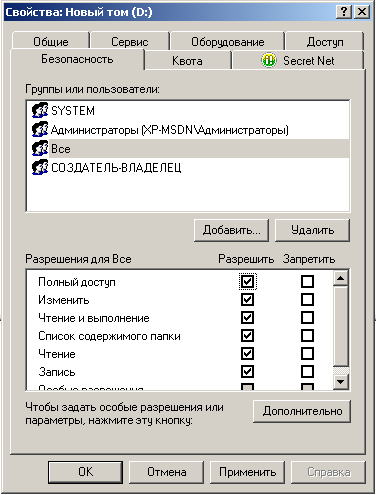Click the Добавить... button
376x495 pixels.
coord(231,230)
